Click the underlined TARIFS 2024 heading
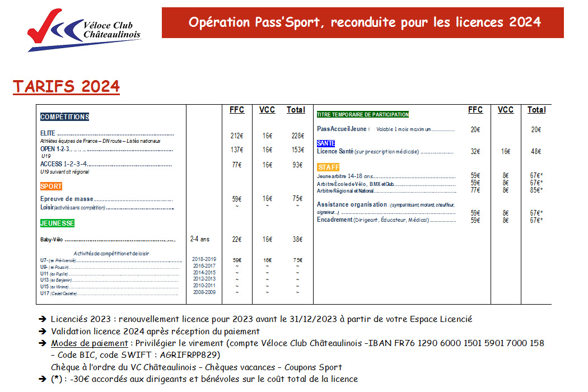 (x=66, y=87)
